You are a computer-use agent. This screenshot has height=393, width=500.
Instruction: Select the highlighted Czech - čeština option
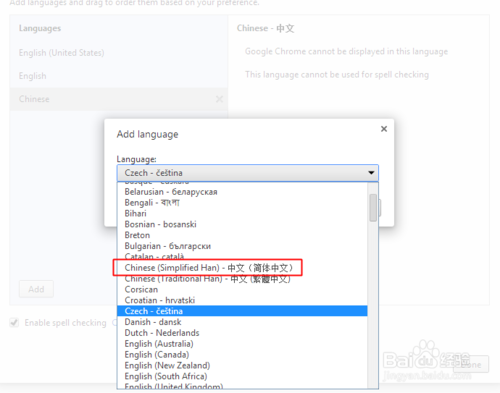tap(242, 311)
